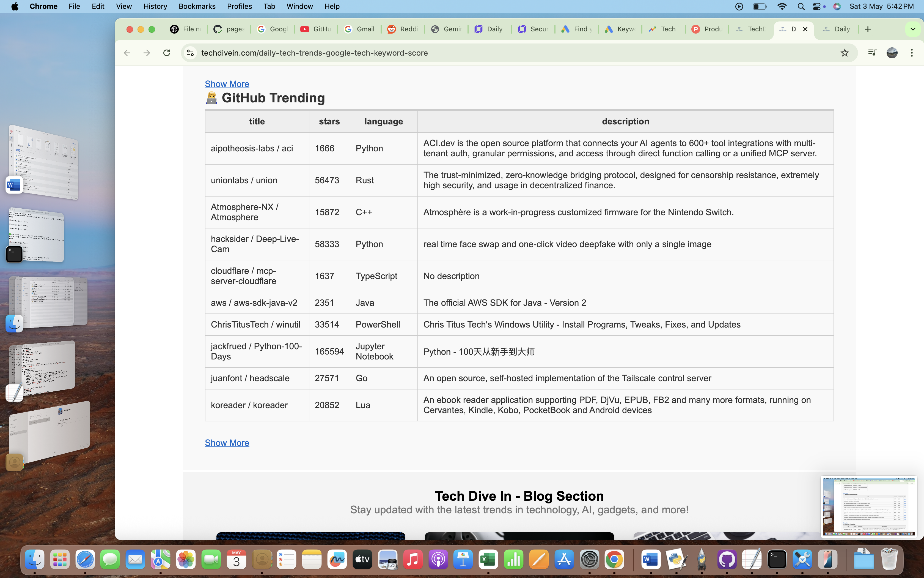Open the Wi-Fi status menu

pyautogui.click(x=782, y=7)
